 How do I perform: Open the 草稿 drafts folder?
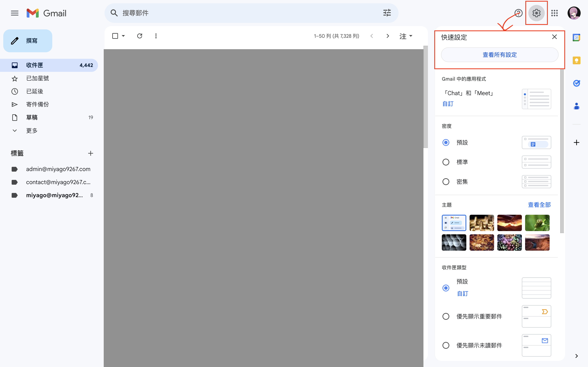point(32,118)
